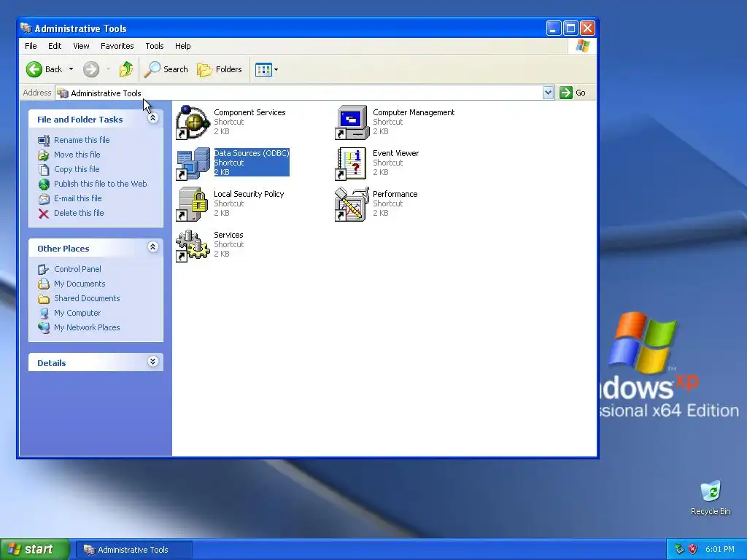Click the Publish this file to the Web link
Viewport: 747px width, 560px height.
[100, 184]
